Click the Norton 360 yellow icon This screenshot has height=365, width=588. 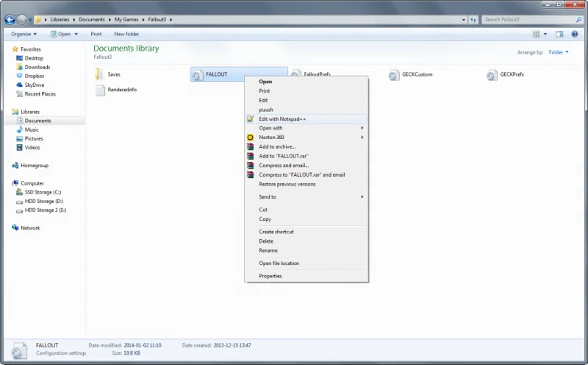[x=250, y=138]
